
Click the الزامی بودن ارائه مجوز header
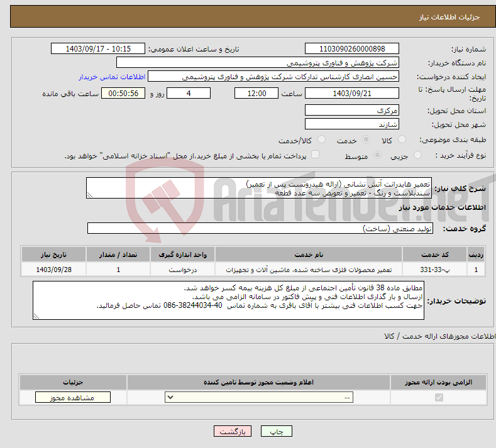(438, 382)
